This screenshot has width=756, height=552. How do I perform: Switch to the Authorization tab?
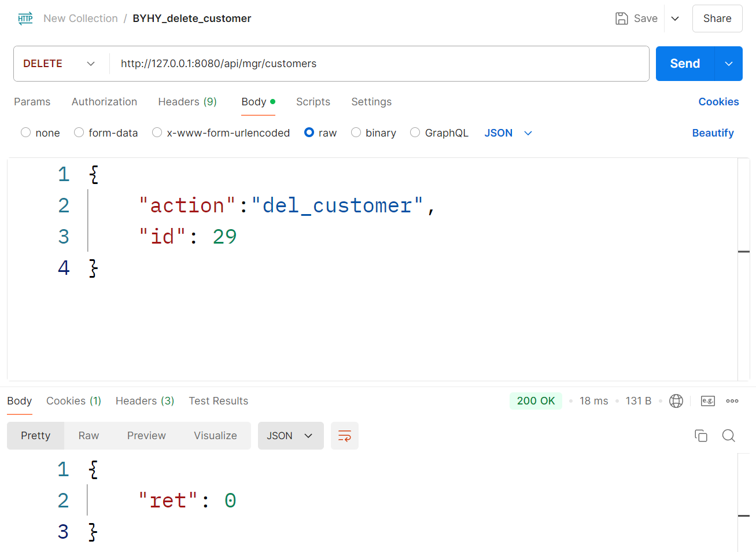point(104,102)
